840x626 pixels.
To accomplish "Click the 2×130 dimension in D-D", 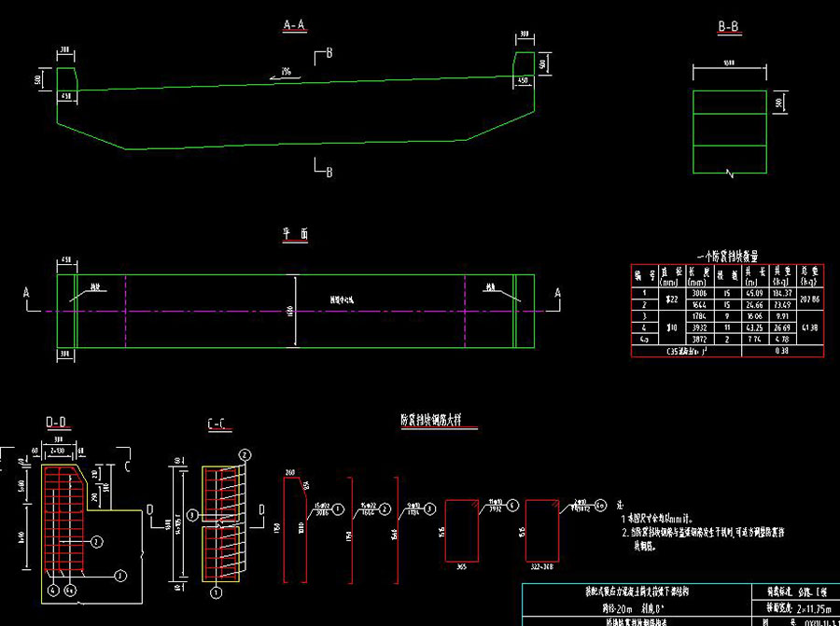I will click(57, 451).
